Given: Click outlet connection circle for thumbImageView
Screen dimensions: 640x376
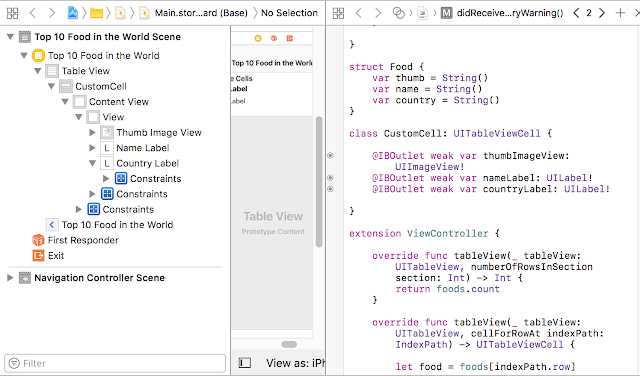Looking at the screenshot, I should coord(330,156).
